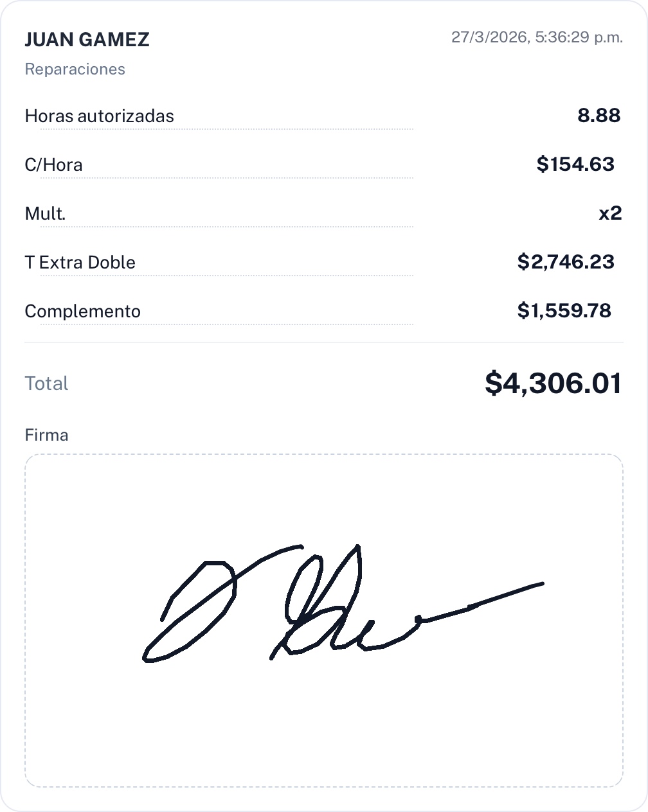The image size is (648, 812).
Task: Select the $4,306.01 total amount
Action: coord(553,384)
